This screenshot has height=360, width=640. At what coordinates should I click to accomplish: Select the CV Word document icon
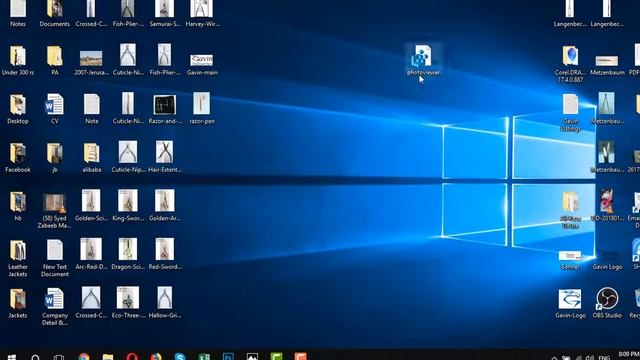[x=55, y=109]
